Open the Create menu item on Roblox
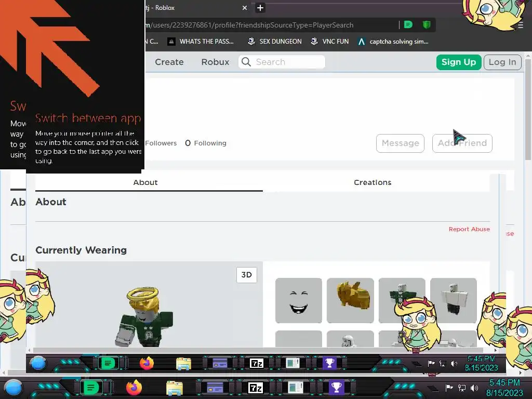 [x=169, y=62]
